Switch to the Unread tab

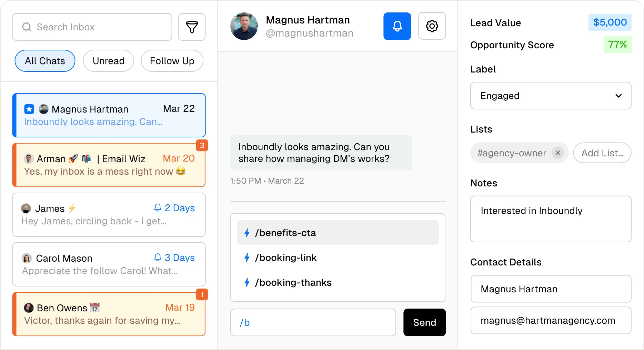(x=109, y=61)
